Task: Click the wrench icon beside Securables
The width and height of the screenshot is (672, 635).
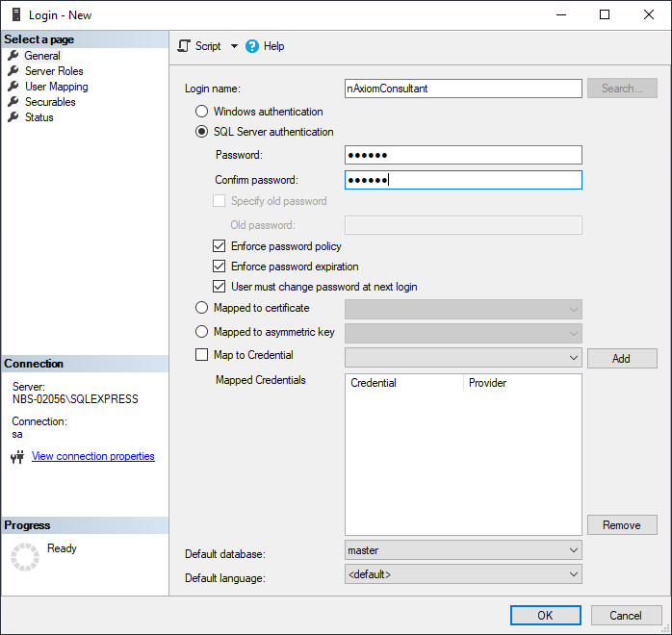Action: [13, 102]
